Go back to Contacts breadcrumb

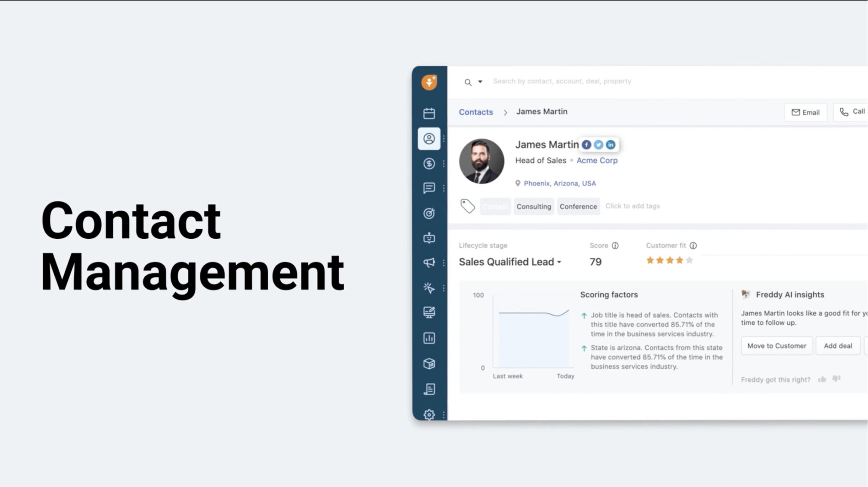point(476,112)
